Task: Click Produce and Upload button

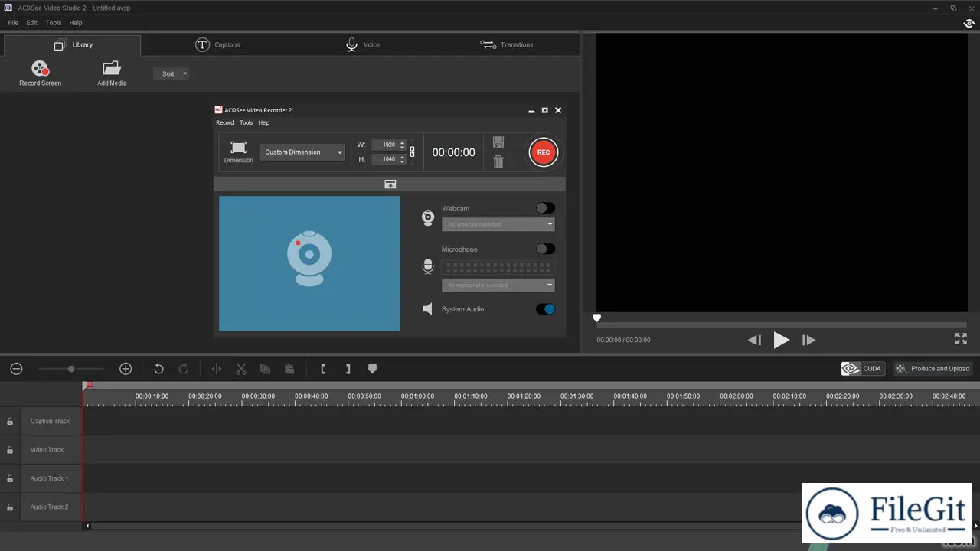Action: [x=933, y=369]
